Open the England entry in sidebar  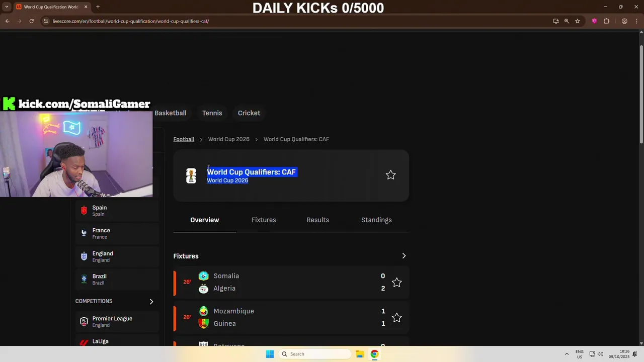point(117,256)
